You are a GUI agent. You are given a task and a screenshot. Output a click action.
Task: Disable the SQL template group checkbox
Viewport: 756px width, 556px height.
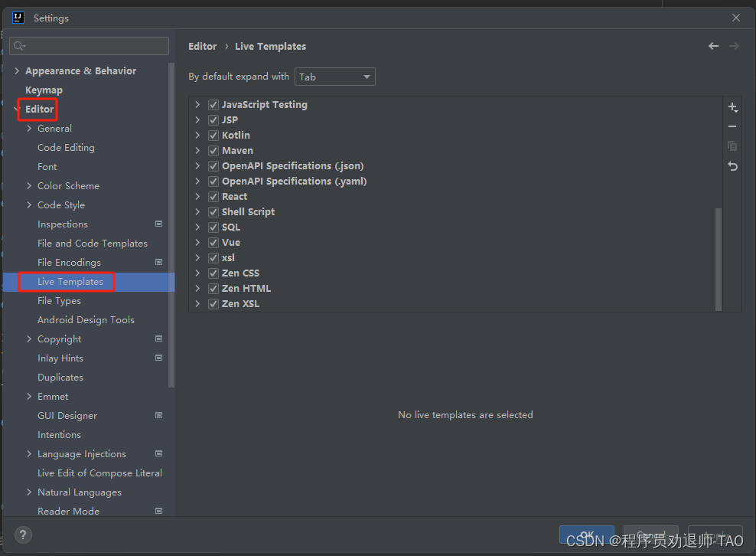[213, 227]
